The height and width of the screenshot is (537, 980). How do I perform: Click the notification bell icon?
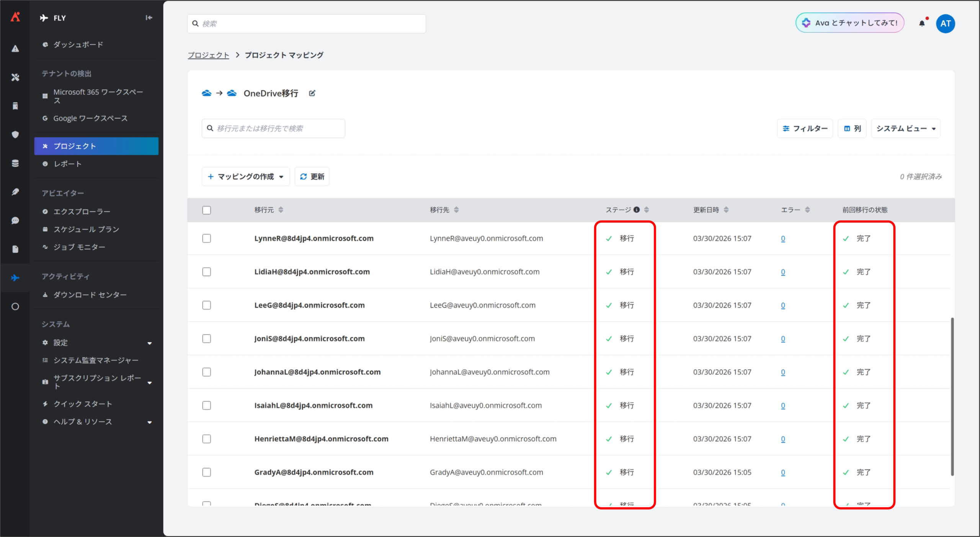922,24
